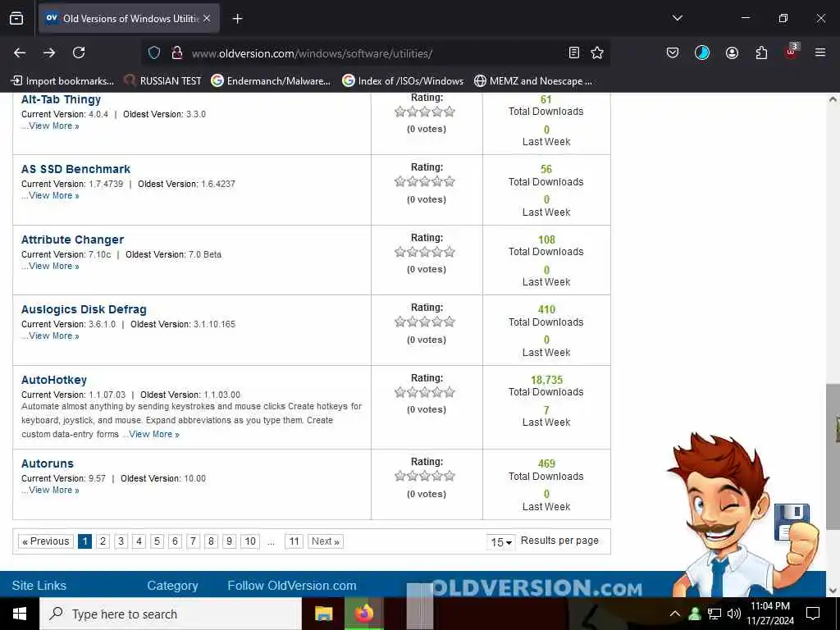Open the Extensions puzzle-piece icon
The image size is (840, 630).
click(x=761, y=52)
